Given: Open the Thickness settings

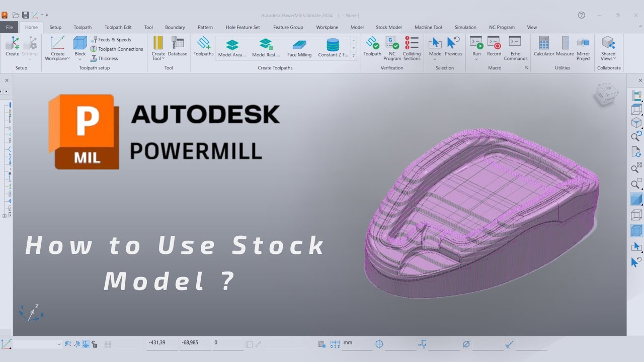Looking at the screenshot, I should (104, 58).
